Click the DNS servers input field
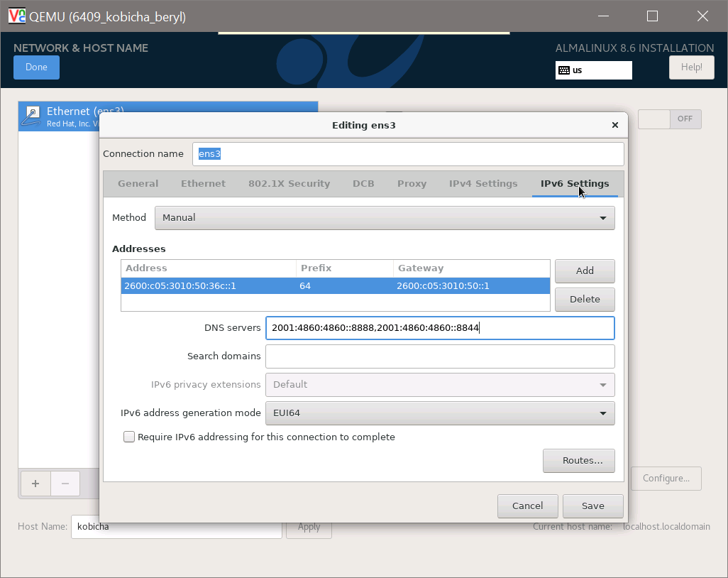 [x=440, y=328]
